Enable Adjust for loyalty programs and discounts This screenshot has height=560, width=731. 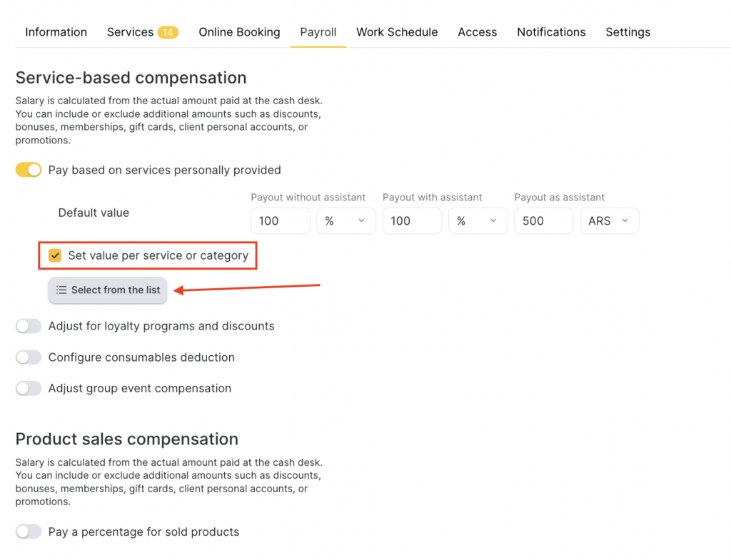[x=29, y=326]
